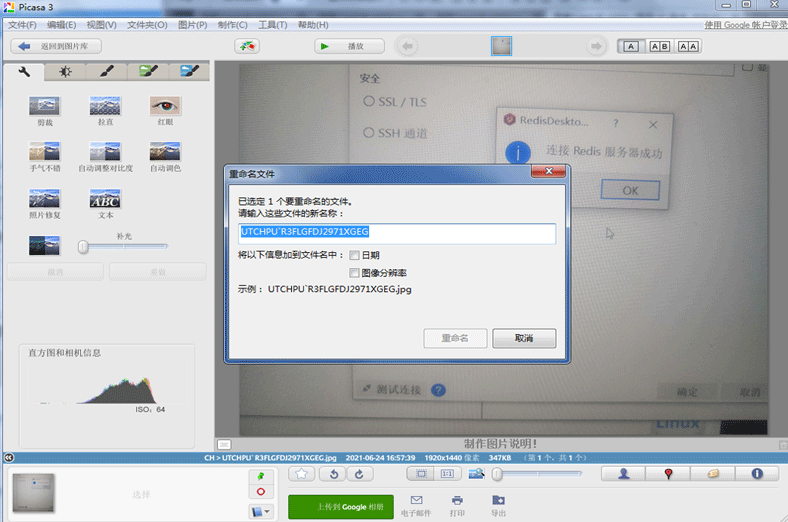Click the Google account sign-in link
Screen dimensions: 788x522
745,25
